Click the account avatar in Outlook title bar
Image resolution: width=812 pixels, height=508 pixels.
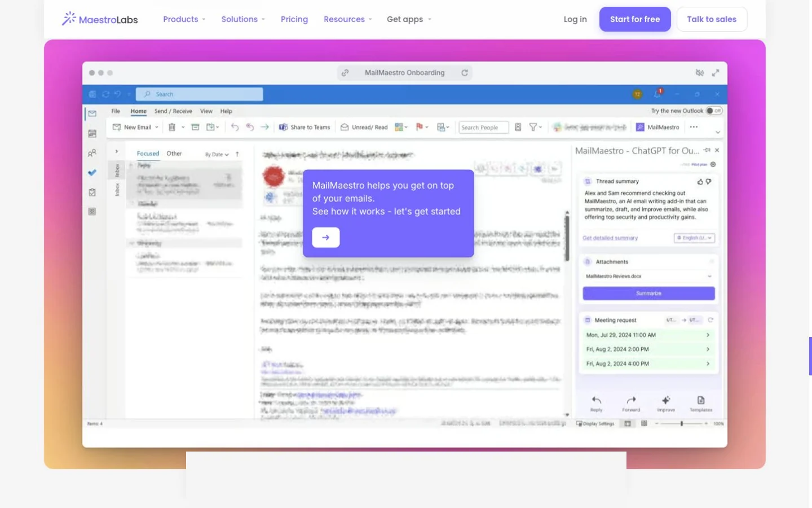(637, 94)
